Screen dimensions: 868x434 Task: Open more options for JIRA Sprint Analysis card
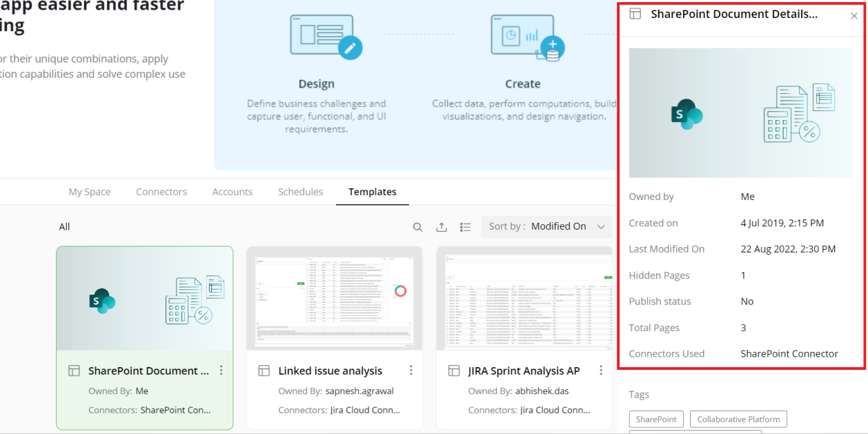click(601, 371)
